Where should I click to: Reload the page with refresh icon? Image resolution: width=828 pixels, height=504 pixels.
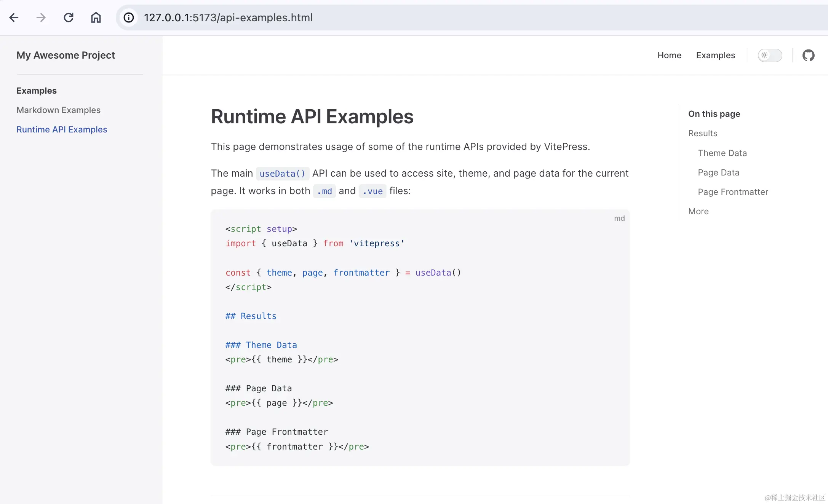click(x=69, y=18)
